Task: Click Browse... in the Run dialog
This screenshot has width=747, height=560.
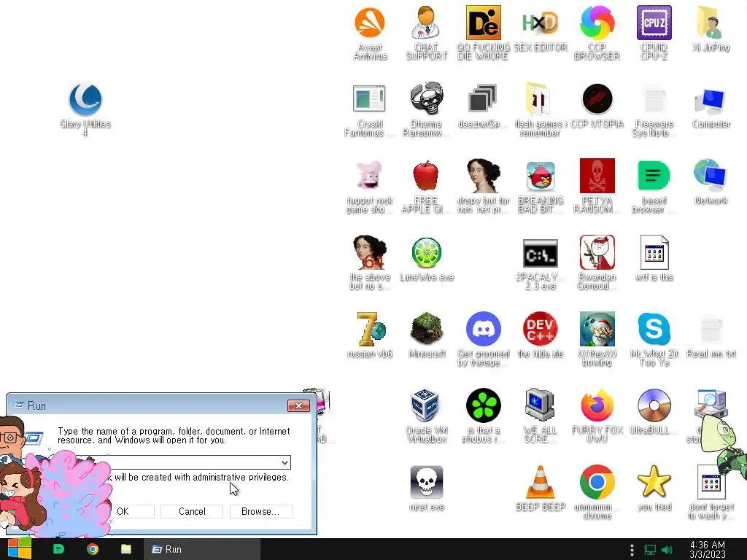Action: (x=260, y=511)
